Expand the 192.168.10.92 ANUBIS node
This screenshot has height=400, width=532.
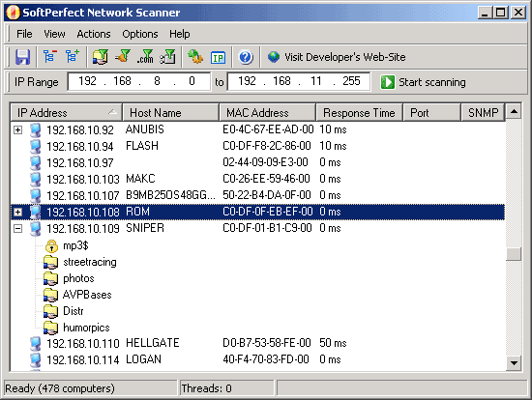tap(18, 130)
